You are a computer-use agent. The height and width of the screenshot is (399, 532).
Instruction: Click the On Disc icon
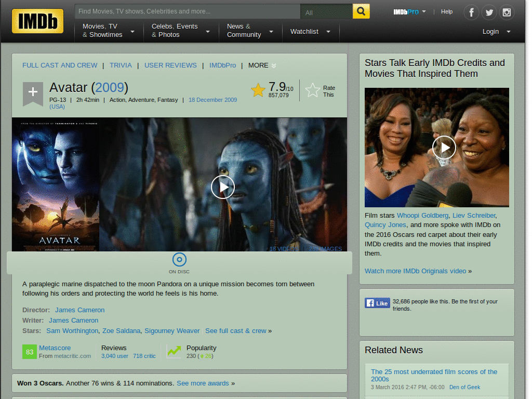(179, 260)
